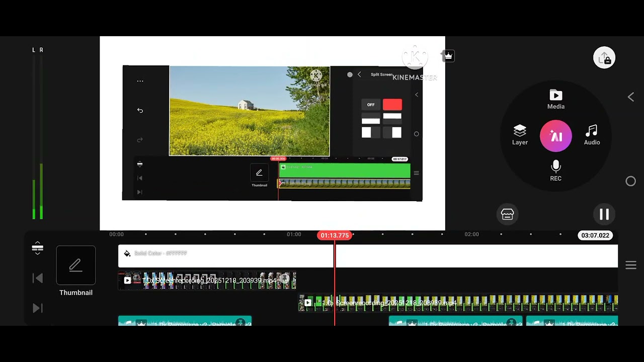Tap the Android home circle button

click(x=631, y=182)
